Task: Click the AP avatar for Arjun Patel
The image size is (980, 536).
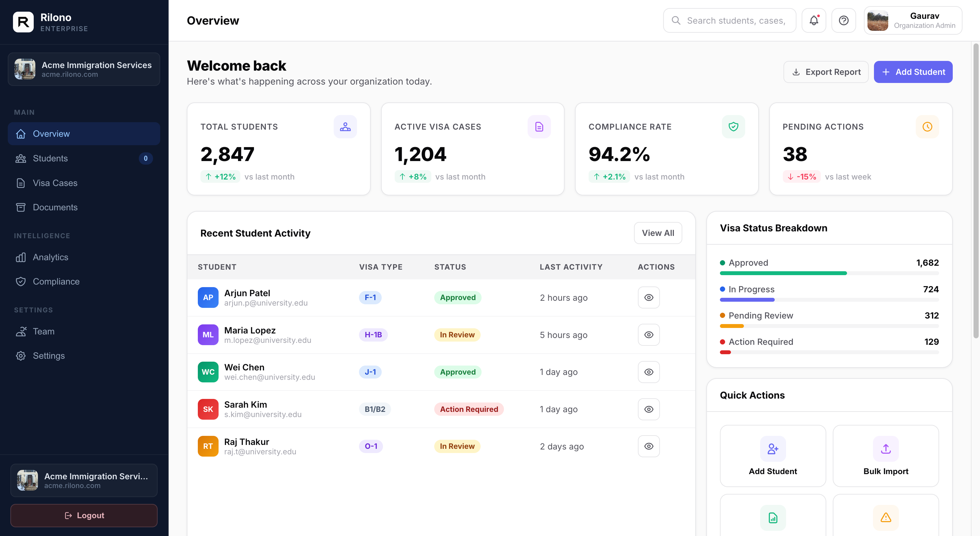Action: [208, 297]
